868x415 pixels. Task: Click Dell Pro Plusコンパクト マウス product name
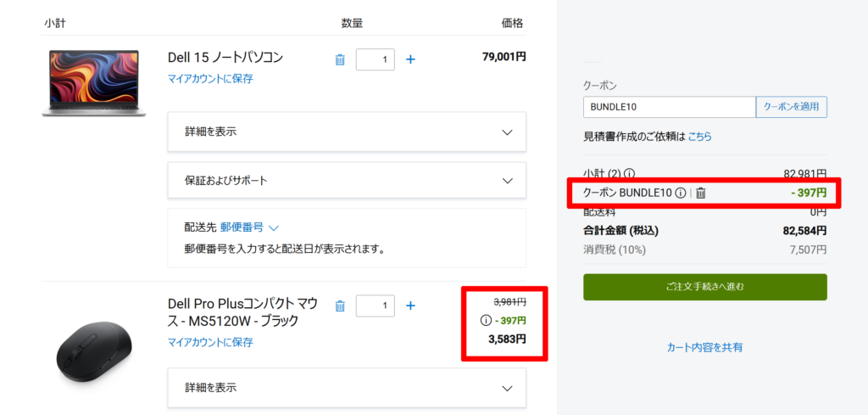243,312
